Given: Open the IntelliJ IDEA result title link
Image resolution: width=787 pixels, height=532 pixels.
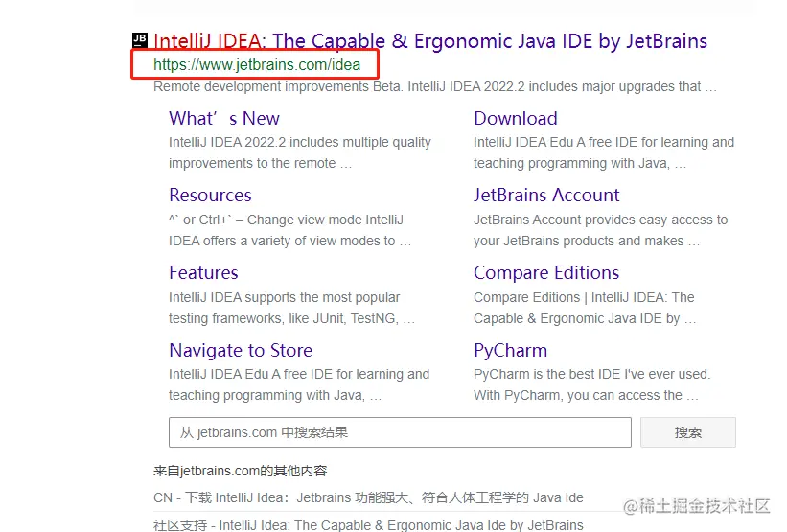Looking at the screenshot, I should 430,41.
